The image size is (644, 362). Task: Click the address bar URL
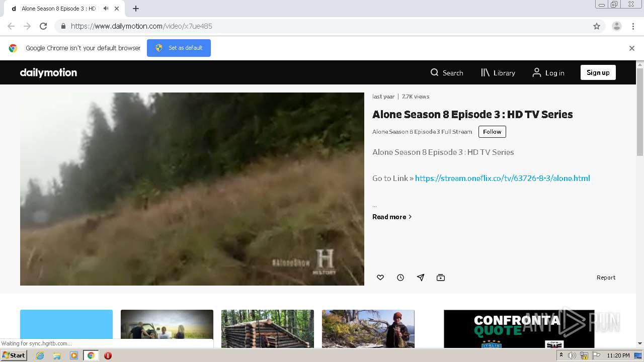(x=141, y=26)
